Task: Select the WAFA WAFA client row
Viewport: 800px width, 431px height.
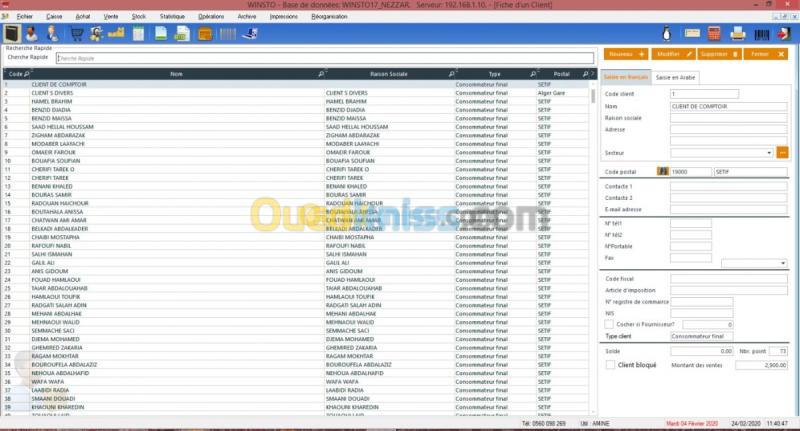Action: point(297,382)
